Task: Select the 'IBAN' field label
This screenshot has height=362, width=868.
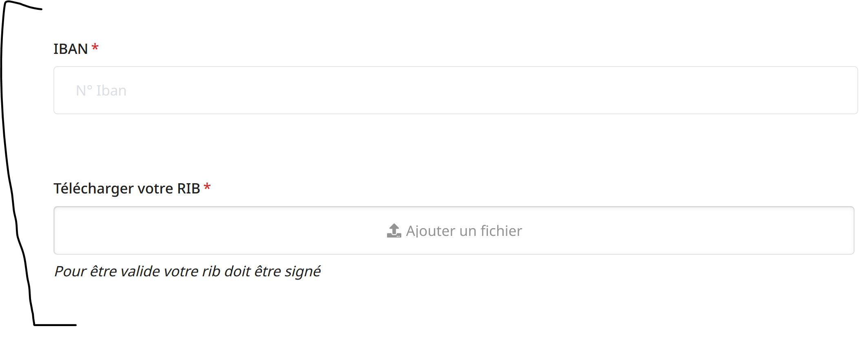Action: click(x=71, y=49)
